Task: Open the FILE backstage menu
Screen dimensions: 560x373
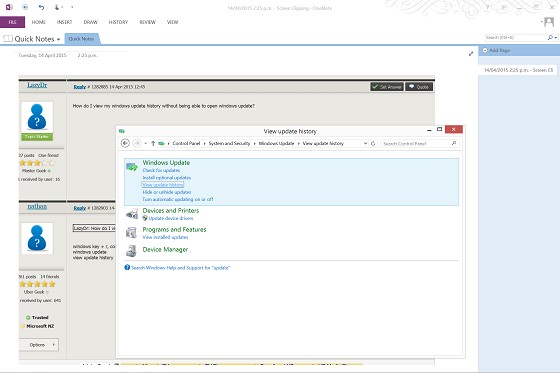Action: (x=12, y=22)
